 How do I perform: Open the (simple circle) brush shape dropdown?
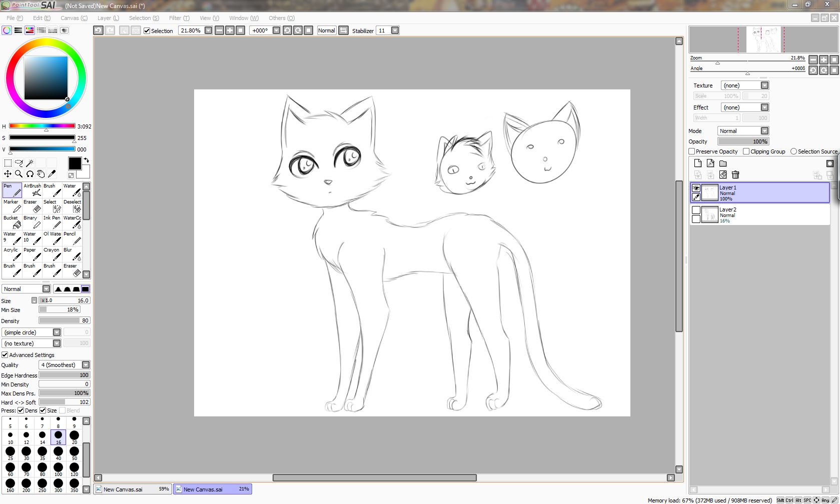tap(57, 332)
